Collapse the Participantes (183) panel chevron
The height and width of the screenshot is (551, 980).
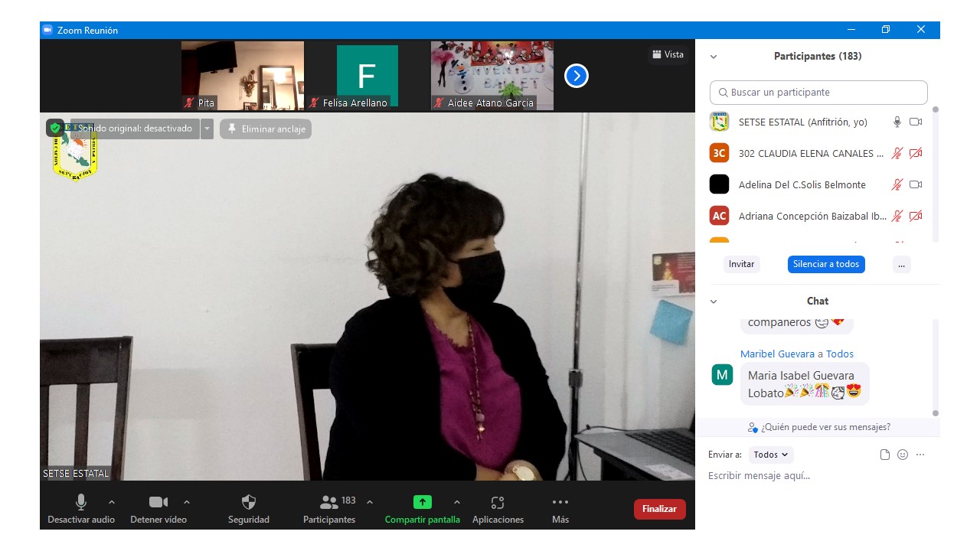tap(714, 57)
